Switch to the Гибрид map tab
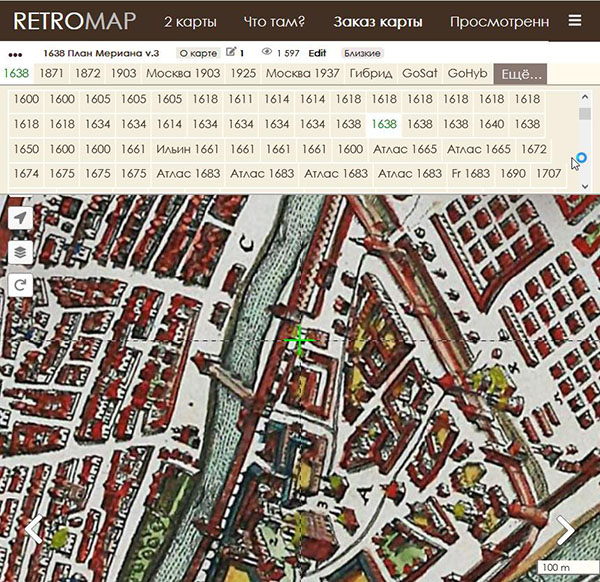Viewport: 600px width, 582px height. [371, 74]
